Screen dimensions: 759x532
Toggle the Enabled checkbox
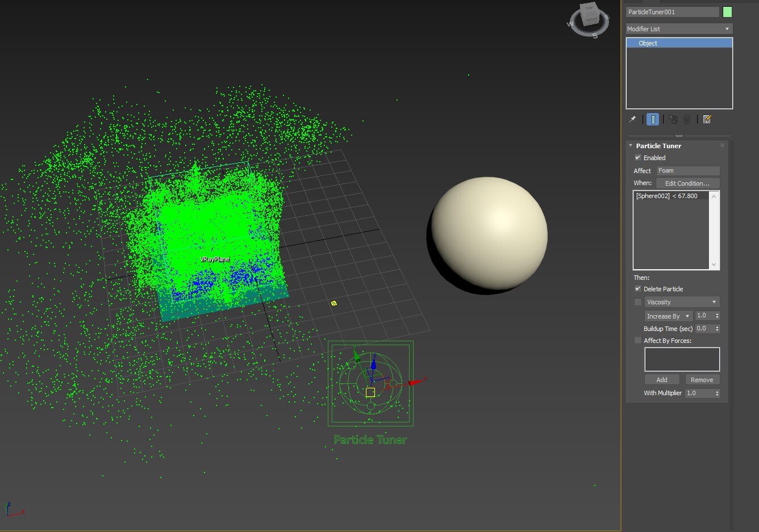[x=638, y=158]
